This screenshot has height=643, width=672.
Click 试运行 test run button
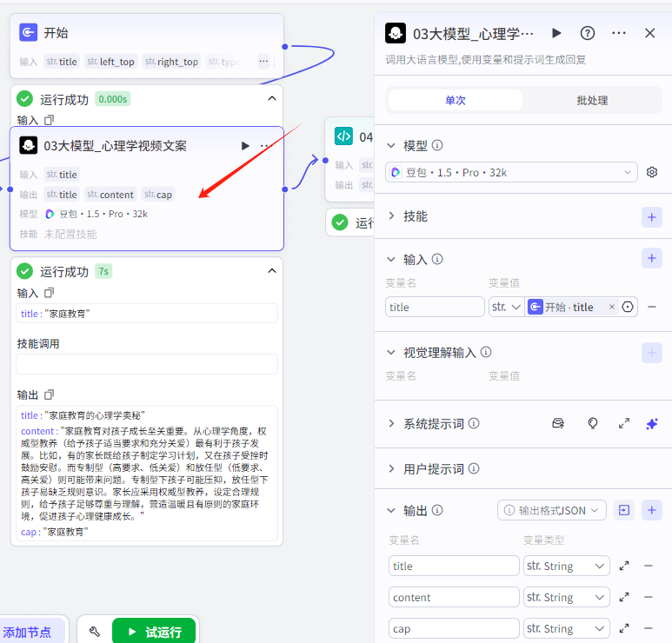point(154,632)
